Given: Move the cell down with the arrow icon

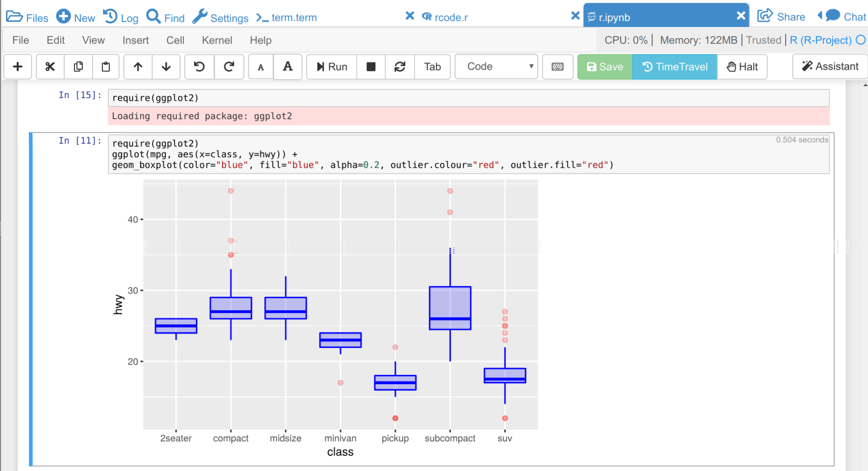Looking at the screenshot, I should click(x=166, y=66).
